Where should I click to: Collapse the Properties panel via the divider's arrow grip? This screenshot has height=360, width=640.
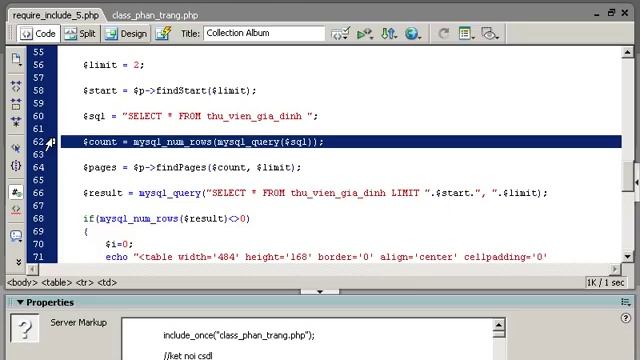click(320, 292)
